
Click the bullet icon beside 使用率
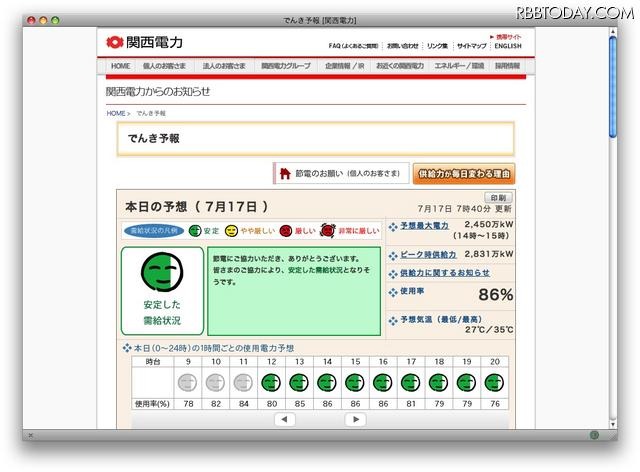393,292
